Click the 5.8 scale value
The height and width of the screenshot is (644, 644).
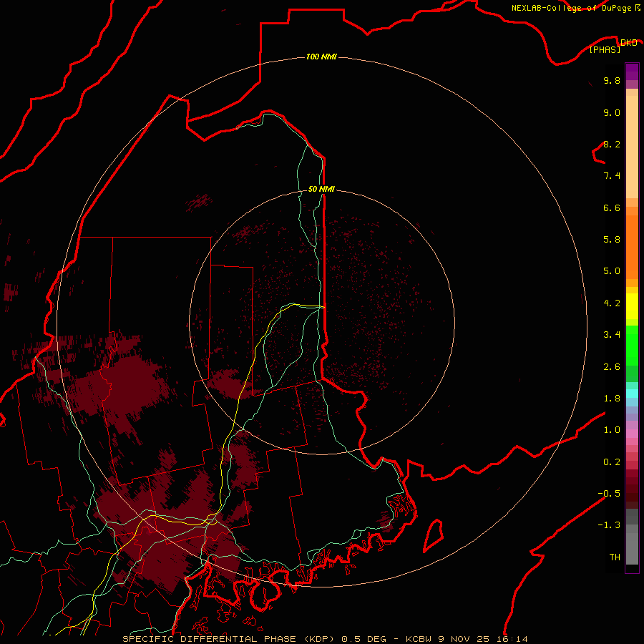612,240
